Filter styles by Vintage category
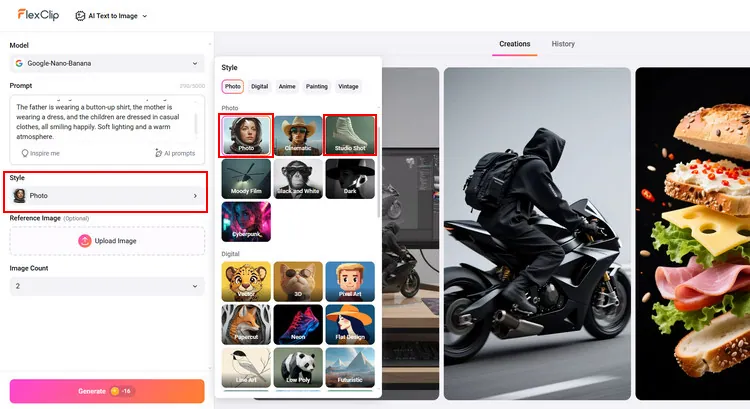 (x=348, y=87)
